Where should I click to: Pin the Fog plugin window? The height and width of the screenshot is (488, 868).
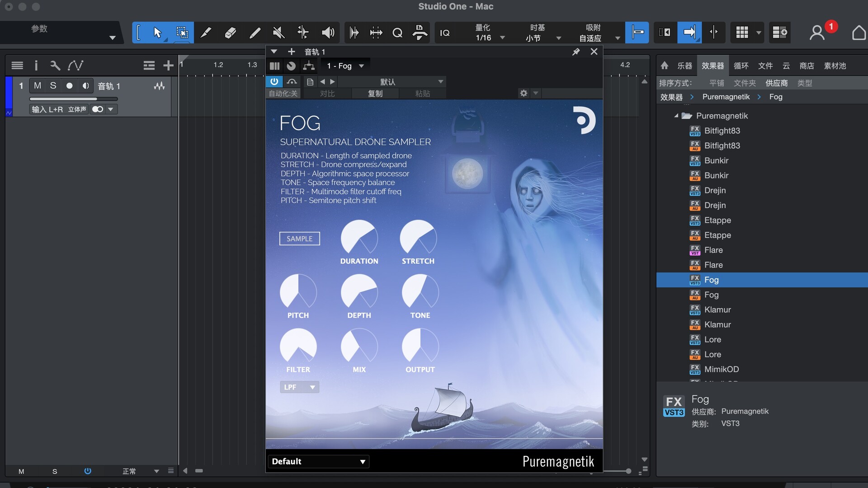[x=576, y=52]
